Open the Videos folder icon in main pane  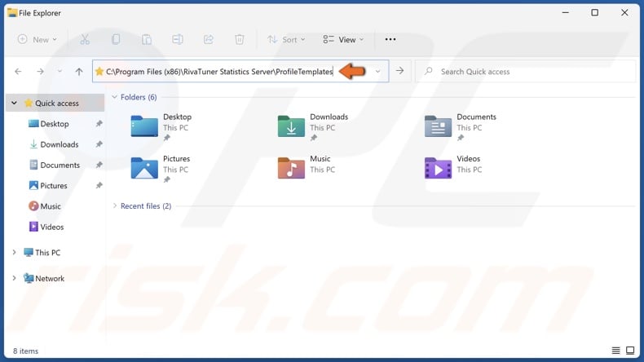coord(438,168)
